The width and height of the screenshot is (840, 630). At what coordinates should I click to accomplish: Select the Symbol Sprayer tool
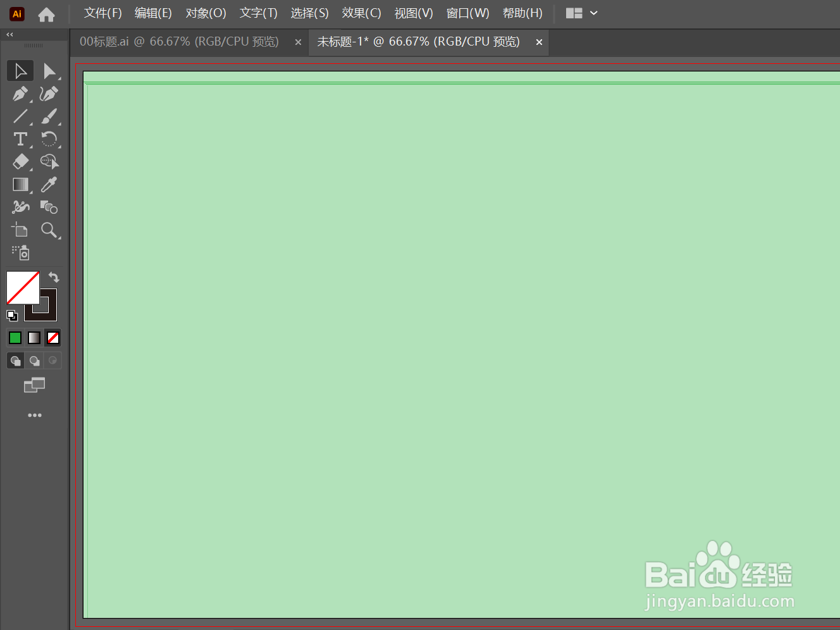click(x=20, y=252)
